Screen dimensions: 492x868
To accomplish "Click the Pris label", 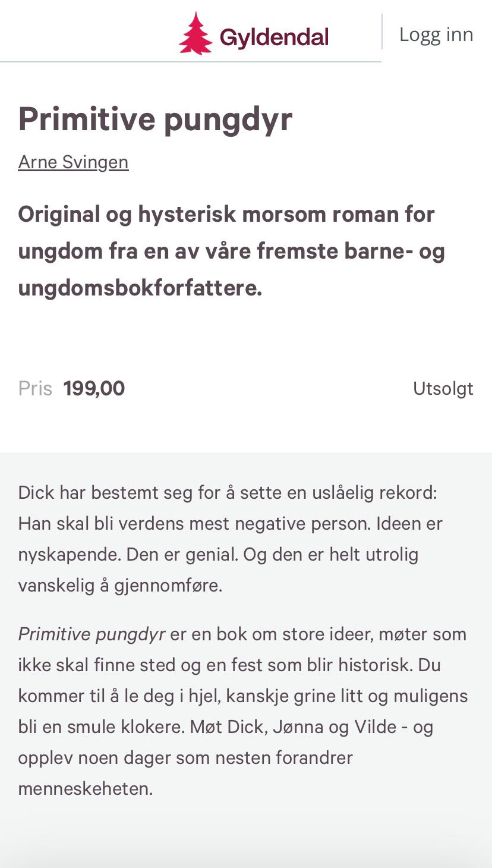I will coord(35,388).
